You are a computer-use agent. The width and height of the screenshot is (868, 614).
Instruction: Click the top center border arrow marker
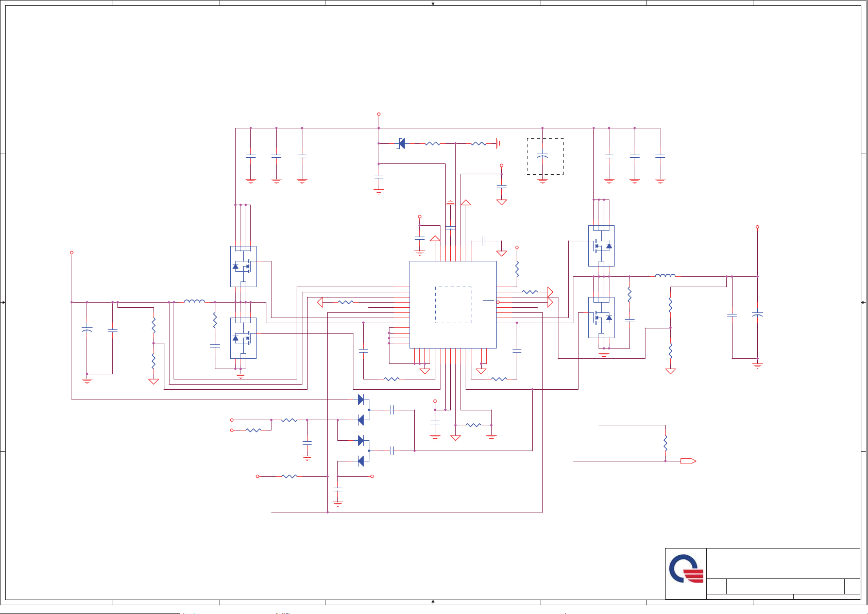(433, 3)
